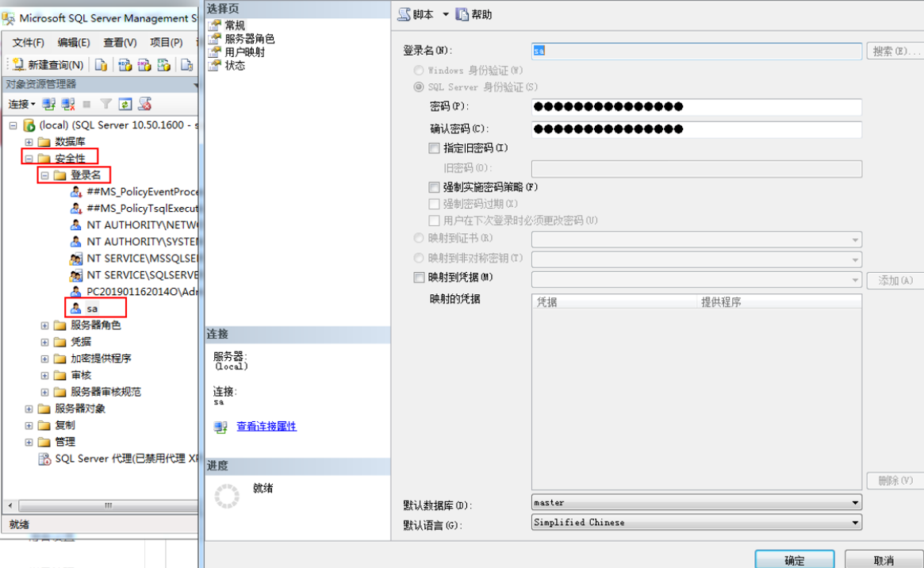The width and height of the screenshot is (924, 568).
Task: Click the SQL Server 代理 agent icon
Action: (x=44, y=459)
